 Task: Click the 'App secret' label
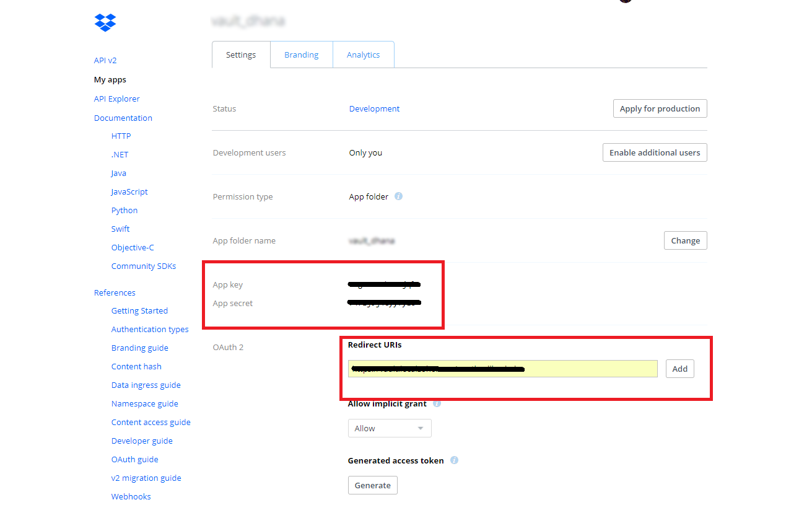click(x=233, y=303)
